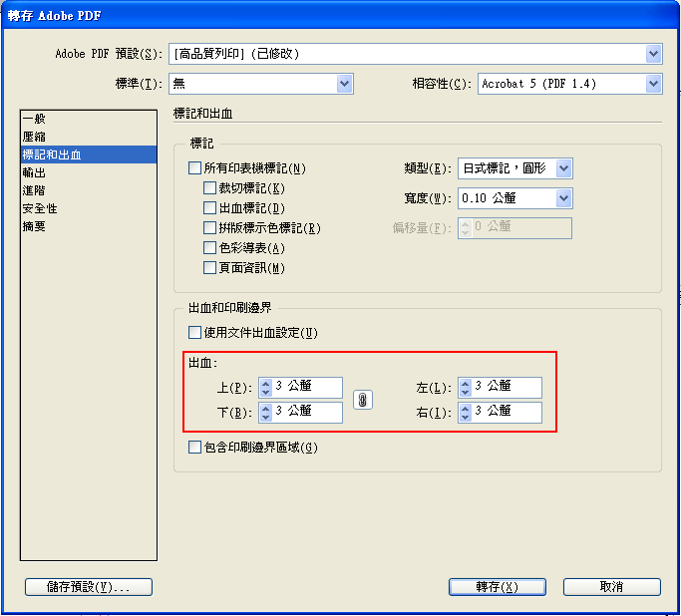Click the 右 bleed stepper arrows
681x616 pixels.
point(466,413)
